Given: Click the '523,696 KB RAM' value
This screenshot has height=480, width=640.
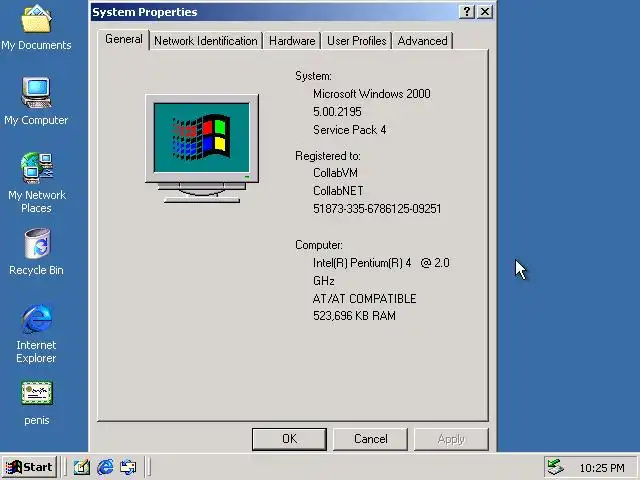Looking at the screenshot, I should (x=354, y=316).
